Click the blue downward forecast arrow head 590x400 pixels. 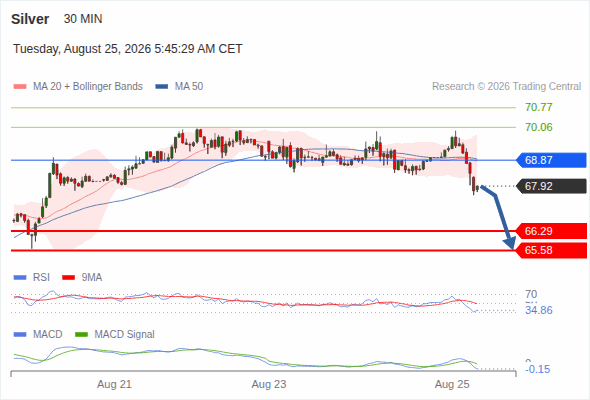pos(510,243)
